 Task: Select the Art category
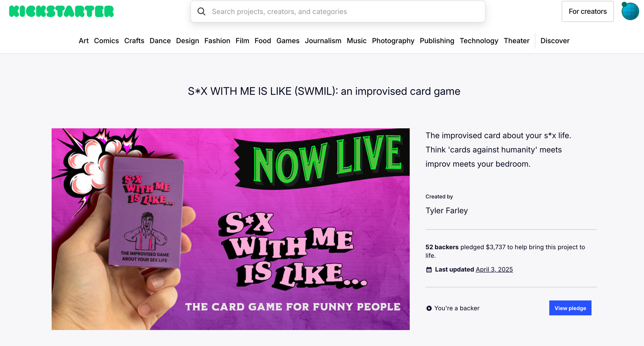coord(84,41)
